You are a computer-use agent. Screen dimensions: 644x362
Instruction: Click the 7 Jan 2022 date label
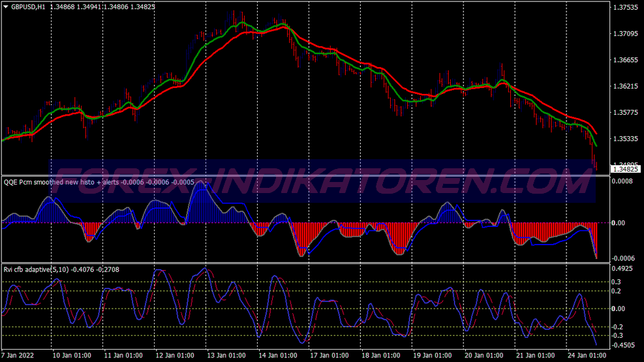point(17,355)
